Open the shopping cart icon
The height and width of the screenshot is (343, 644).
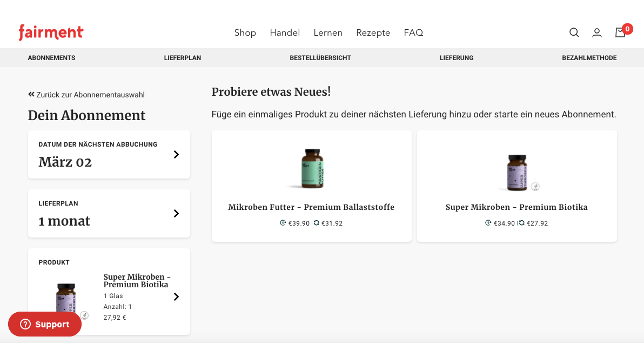coord(620,32)
